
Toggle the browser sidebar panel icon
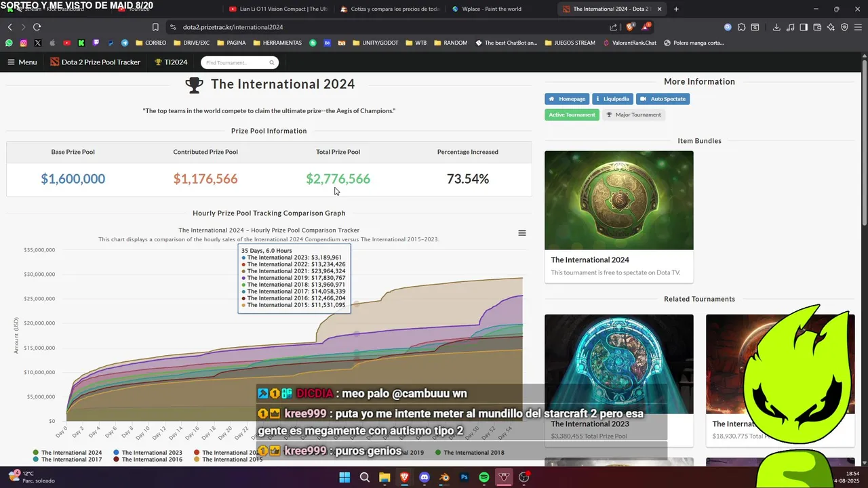(804, 27)
